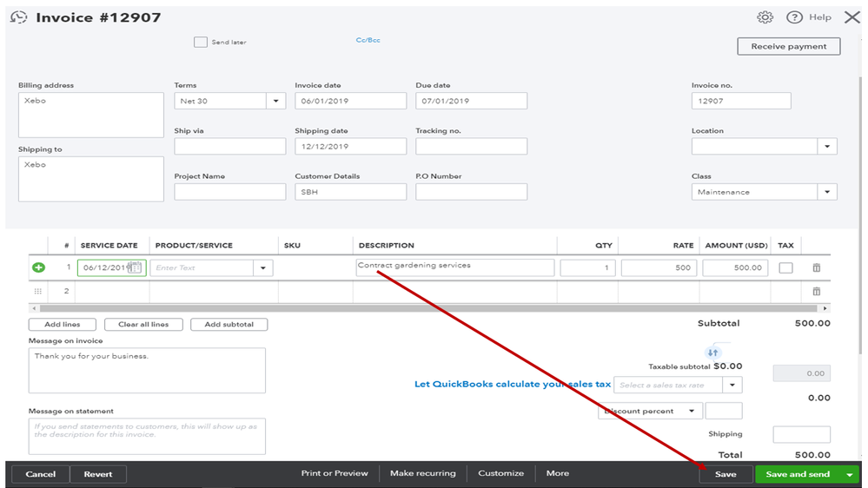Viewport: 868px width, 488px height.
Task: Open the service date calendar picker icon
Action: [x=135, y=267]
